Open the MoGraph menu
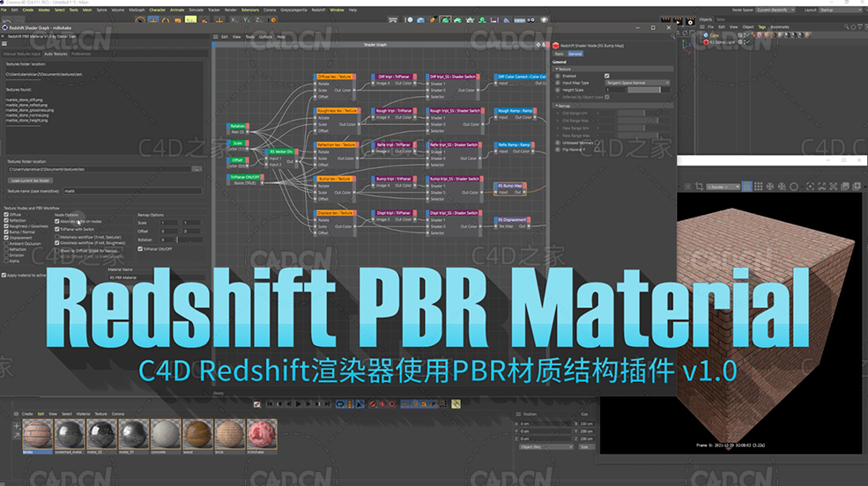This screenshot has height=486, width=868. 137,10
